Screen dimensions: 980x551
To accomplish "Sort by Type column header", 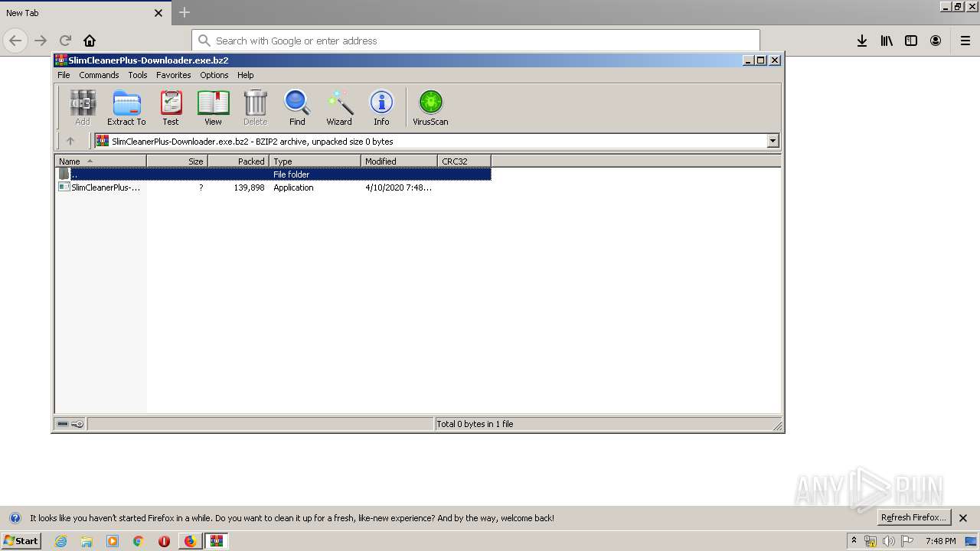I will [x=315, y=161].
